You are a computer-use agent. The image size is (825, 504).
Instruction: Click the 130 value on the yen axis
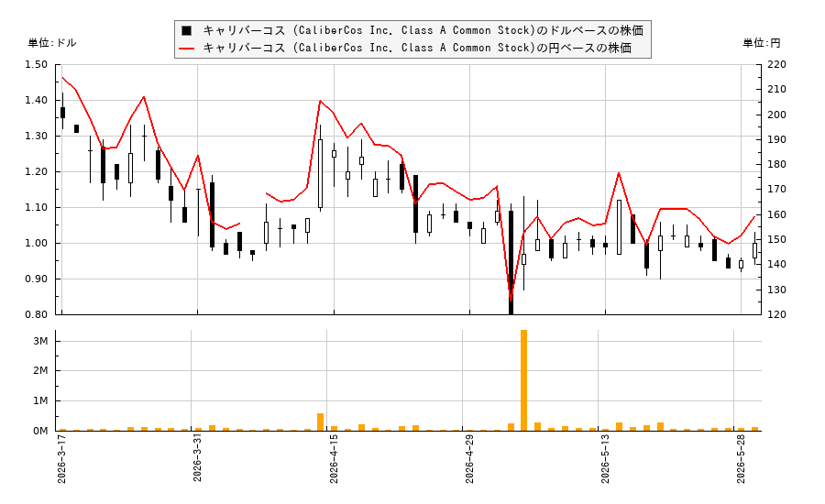point(777,290)
